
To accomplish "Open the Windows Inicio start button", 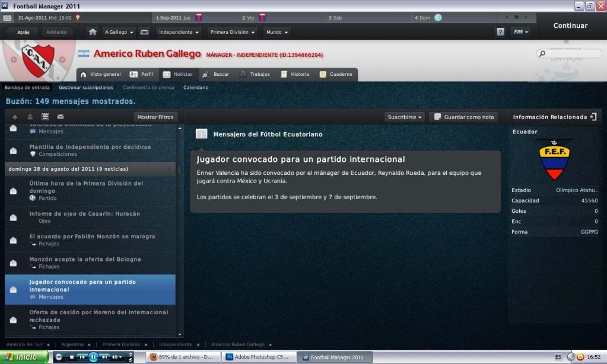I will 24,357.
